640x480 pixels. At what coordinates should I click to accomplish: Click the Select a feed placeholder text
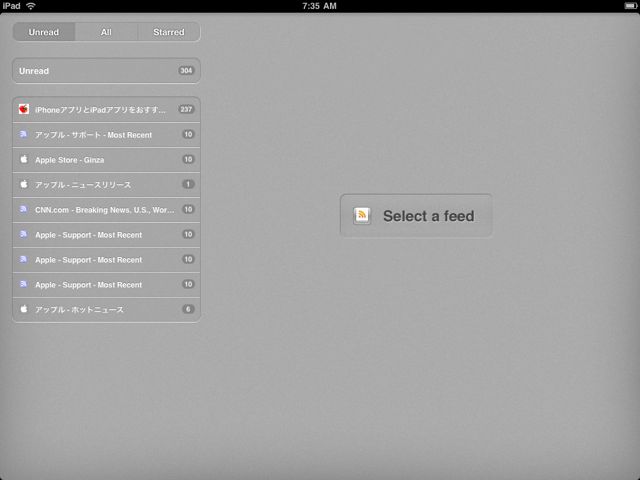point(429,216)
